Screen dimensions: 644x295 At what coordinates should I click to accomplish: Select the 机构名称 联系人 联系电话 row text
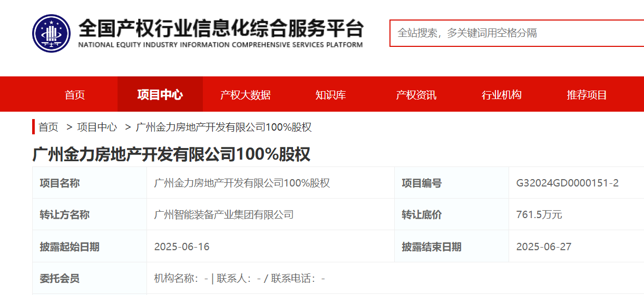(239, 279)
